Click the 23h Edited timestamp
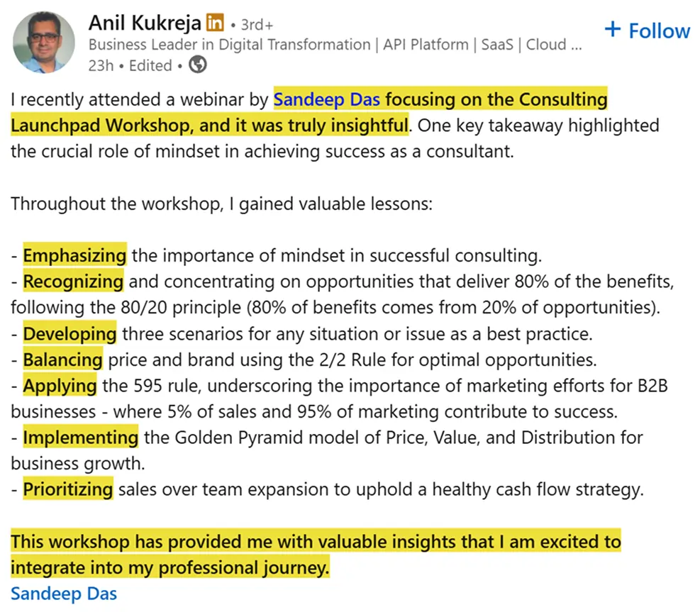Image resolution: width=700 pixels, height=612 pixels. pyautogui.click(x=130, y=65)
